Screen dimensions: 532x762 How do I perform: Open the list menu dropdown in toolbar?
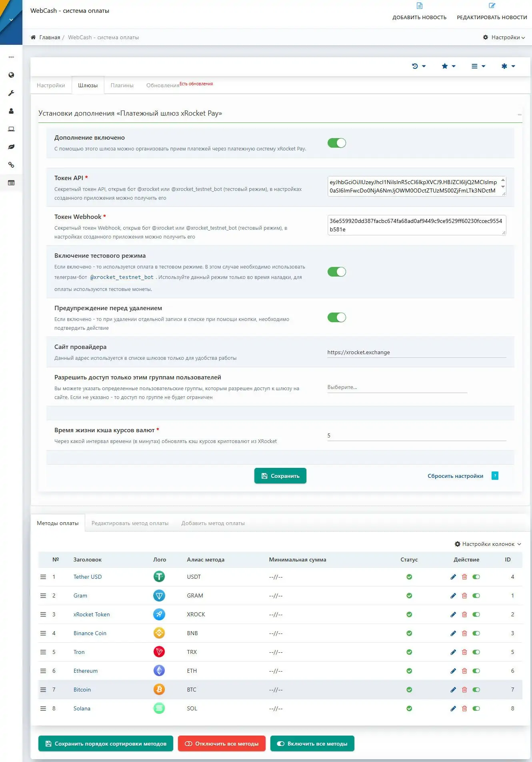pyautogui.click(x=478, y=66)
